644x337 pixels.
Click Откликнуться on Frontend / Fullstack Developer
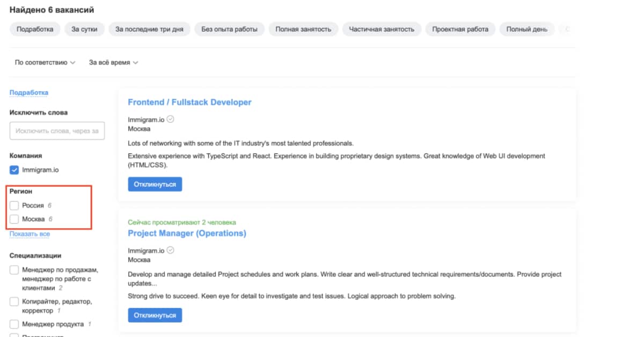click(155, 184)
